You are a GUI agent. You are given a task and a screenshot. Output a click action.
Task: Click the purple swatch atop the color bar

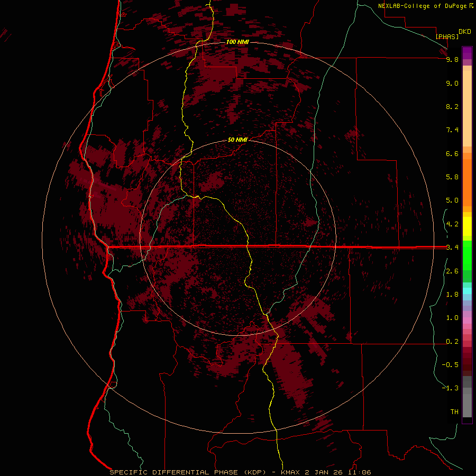pyautogui.click(x=467, y=53)
